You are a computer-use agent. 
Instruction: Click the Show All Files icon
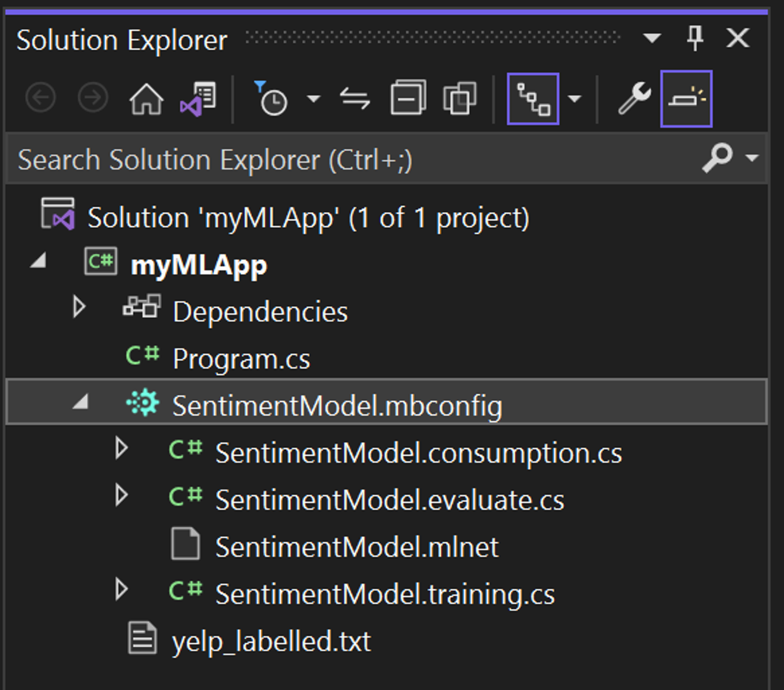tap(460, 98)
